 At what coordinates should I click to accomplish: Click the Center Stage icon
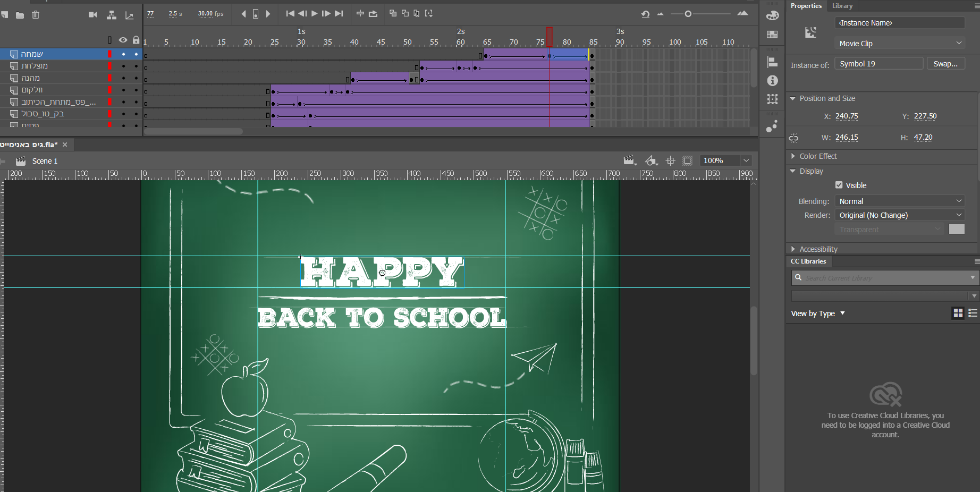click(x=670, y=161)
